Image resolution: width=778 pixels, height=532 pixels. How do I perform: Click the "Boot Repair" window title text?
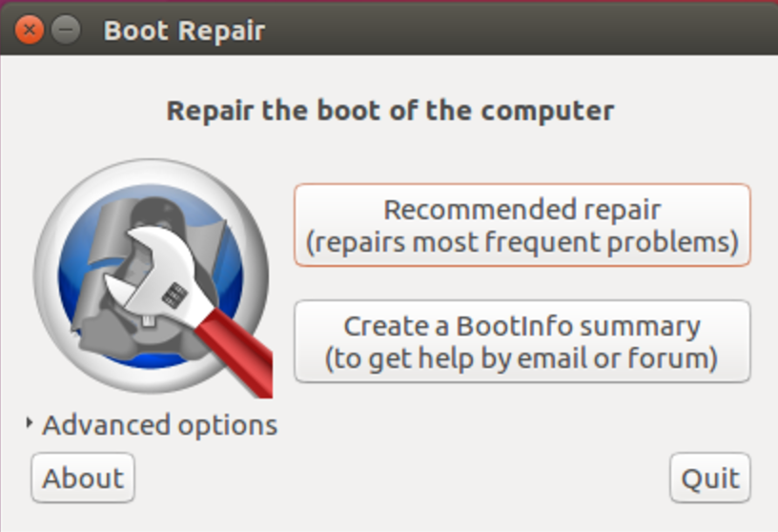click(184, 31)
